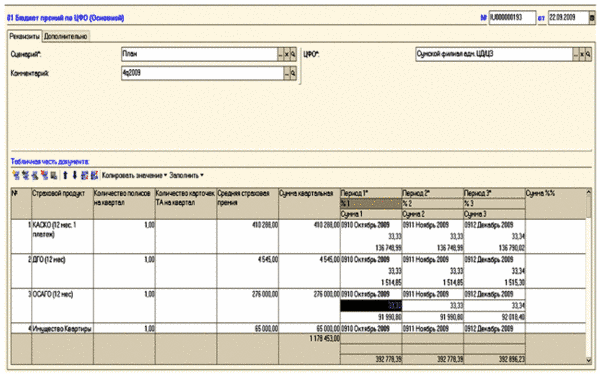Sort table descending icon

tap(94, 175)
